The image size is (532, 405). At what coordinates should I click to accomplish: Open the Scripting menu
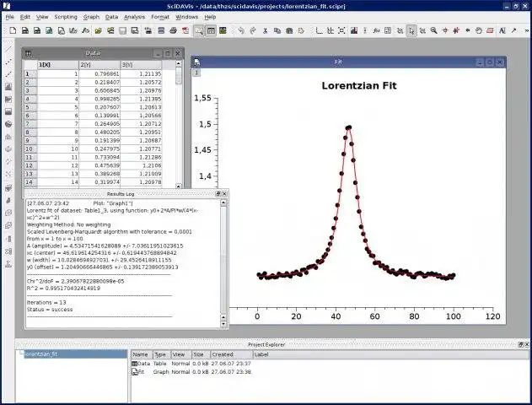tap(66, 17)
